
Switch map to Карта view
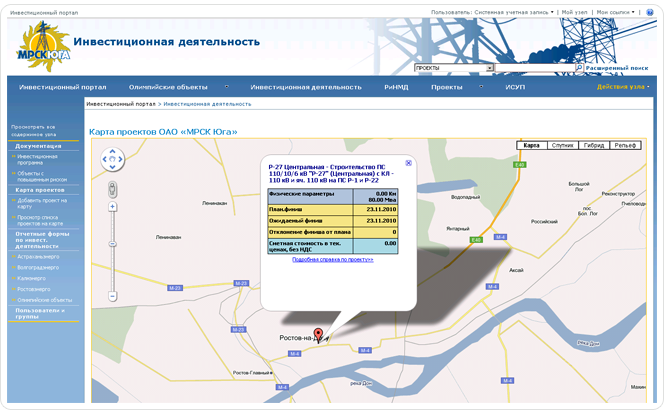pyautogui.click(x=531, y=145)
